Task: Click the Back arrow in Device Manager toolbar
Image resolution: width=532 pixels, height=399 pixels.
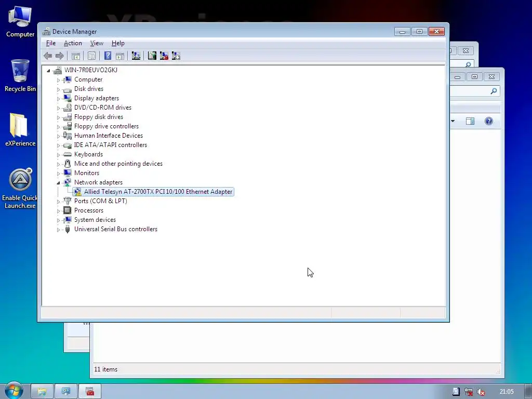Action: pos(48,56)
